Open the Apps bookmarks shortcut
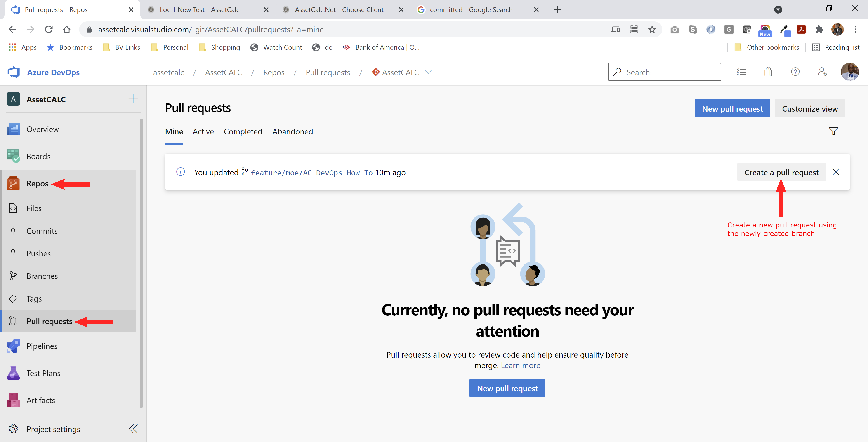This screenshot has width=868, height=442. tap(22, 47)
